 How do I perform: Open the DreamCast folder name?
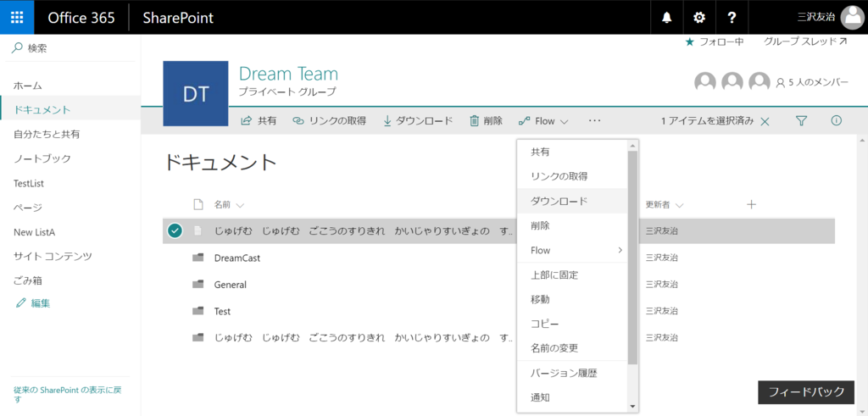237,258
